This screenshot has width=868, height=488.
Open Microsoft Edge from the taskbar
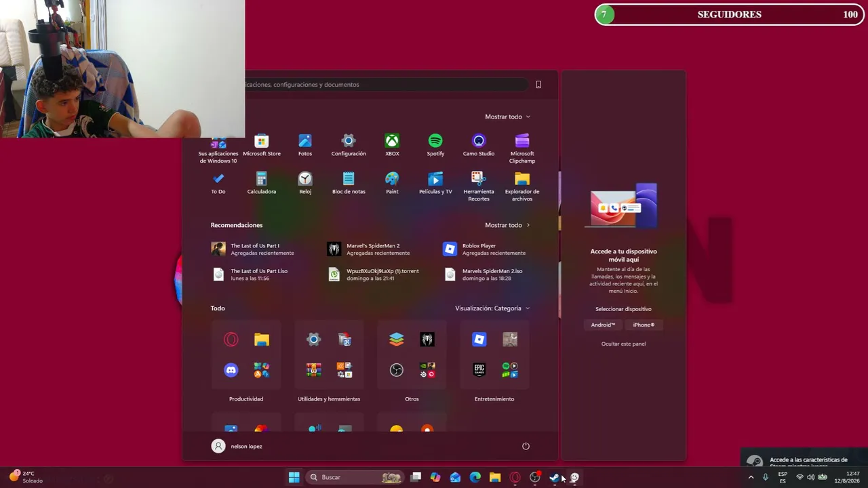point(475,477)
